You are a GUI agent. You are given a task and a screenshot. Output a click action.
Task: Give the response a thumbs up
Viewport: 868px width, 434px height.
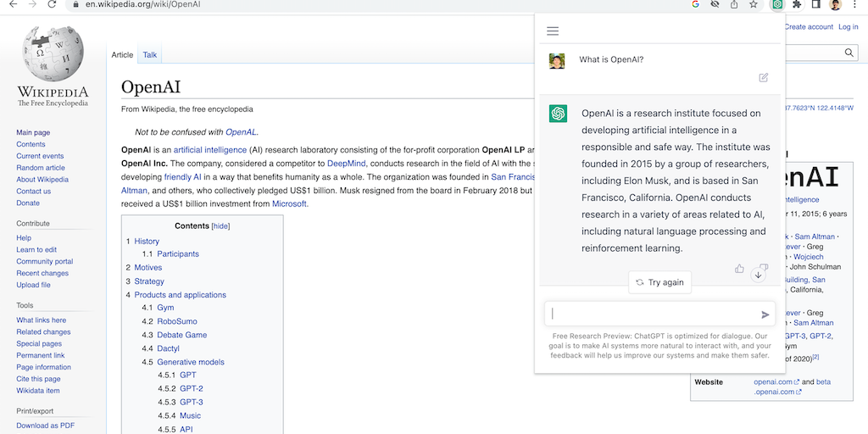tap(739, 269)
